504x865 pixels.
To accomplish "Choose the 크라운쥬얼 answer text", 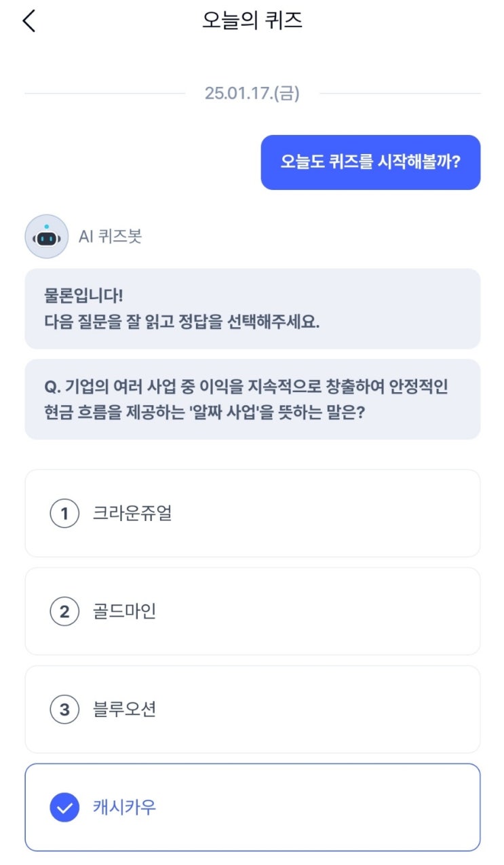I will click(x=132, y=514).
